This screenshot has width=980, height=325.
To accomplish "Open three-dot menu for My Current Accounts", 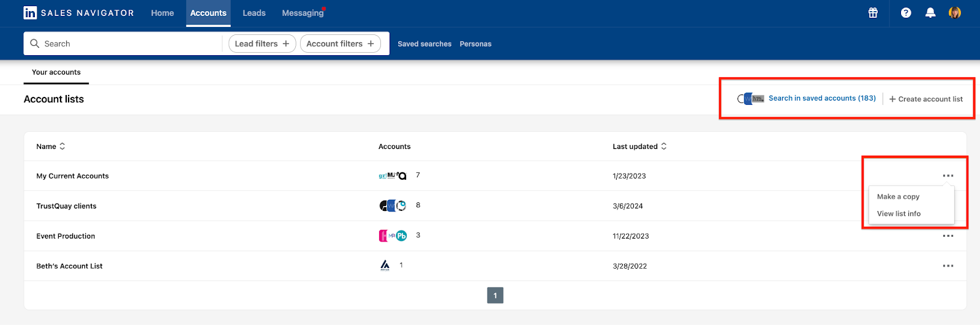I will [948, 176].
